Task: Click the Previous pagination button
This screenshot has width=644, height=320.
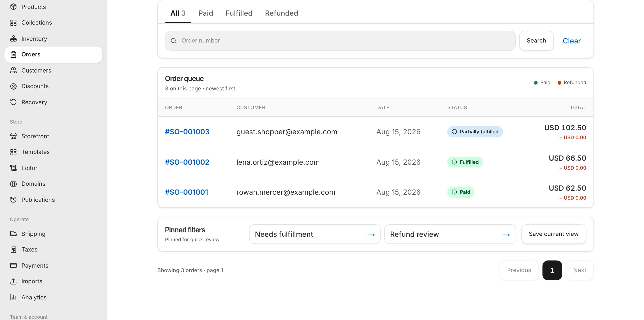Action: click(x=519, y=270)
